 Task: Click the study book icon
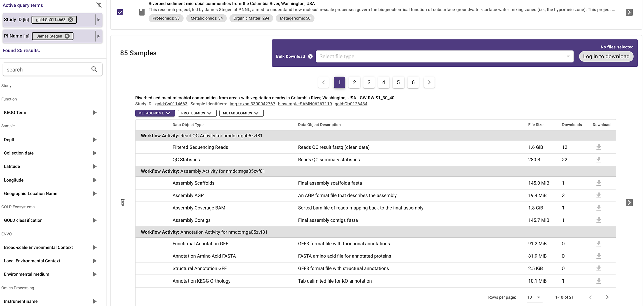[x=142, y=12]
